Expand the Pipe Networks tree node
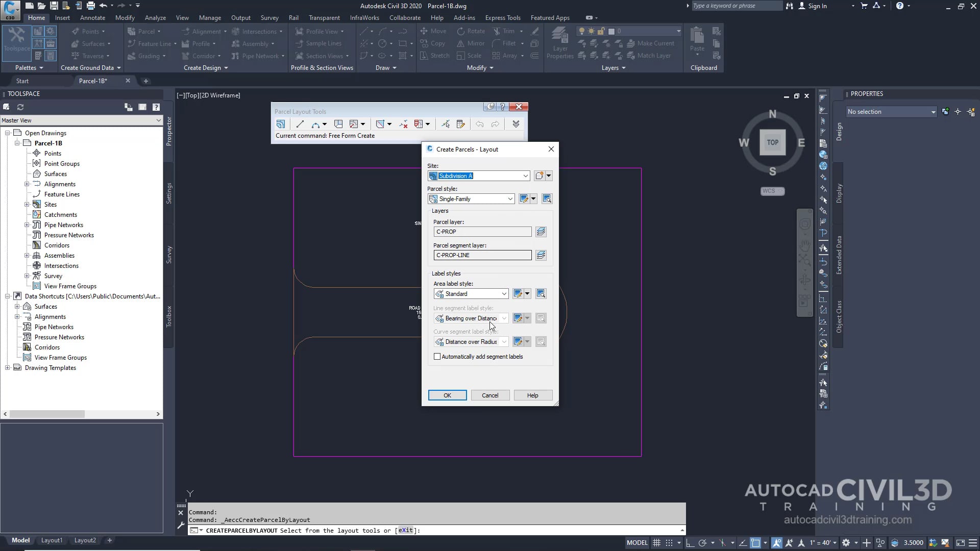This screenshot has height=551, width=980. [x=28, y=224]
